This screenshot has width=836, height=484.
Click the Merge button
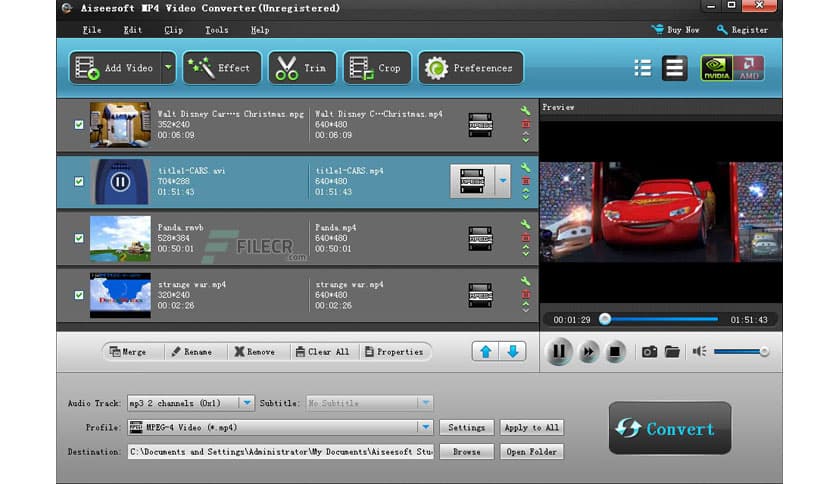(x=128, y=352)
